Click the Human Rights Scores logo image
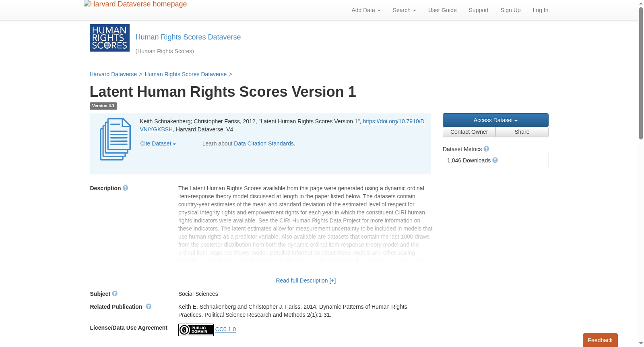644x347 pixels. [109, 38]
